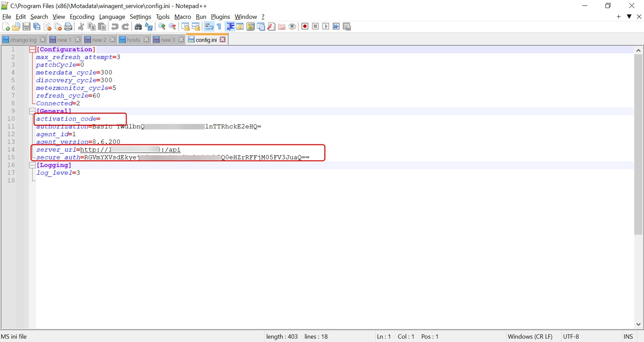The height and width of the screenshot is (342, 644).
Task: Click the Zoom In magnifier icon
Action: [162, 27]
